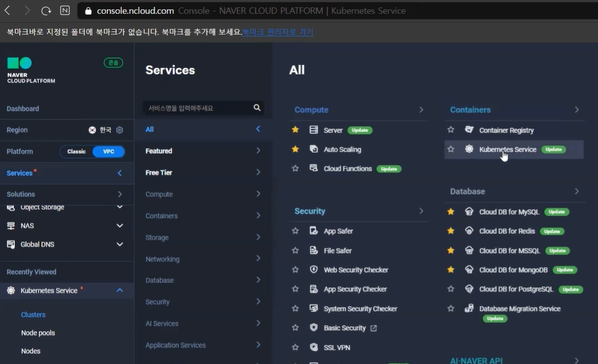Open Clusters under Kubernetes Service
The image size is (598, 364).
(x=33, y=315)
